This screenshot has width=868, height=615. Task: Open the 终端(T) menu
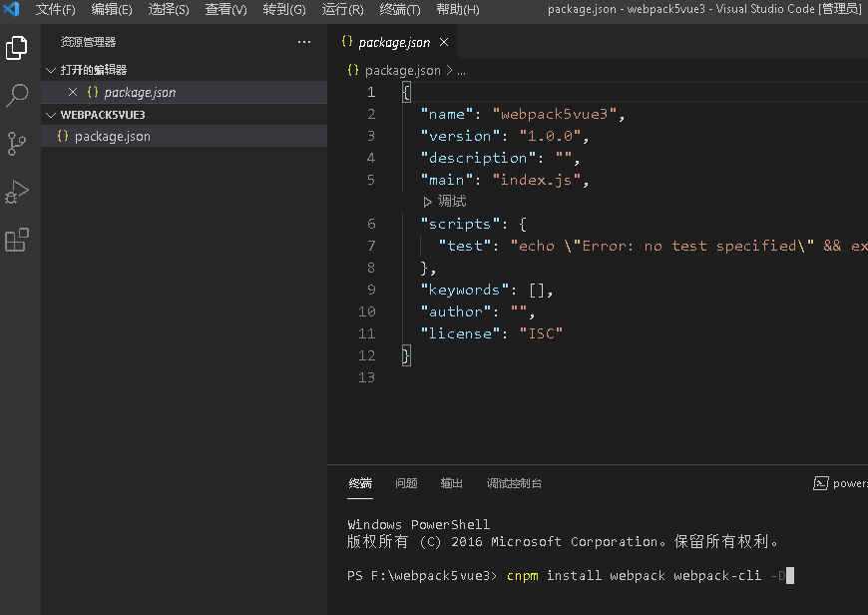(400, 9)
